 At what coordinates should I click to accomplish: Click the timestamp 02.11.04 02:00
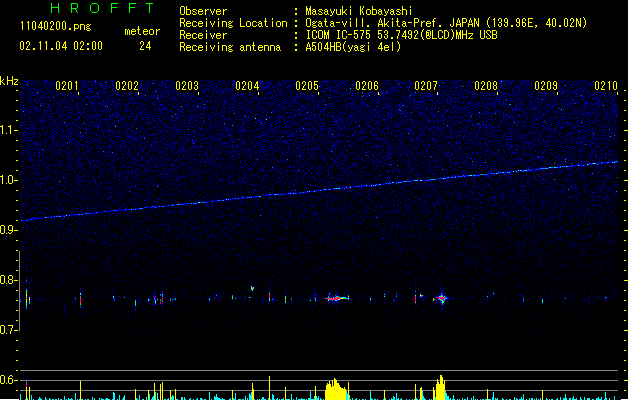point(61,46)
